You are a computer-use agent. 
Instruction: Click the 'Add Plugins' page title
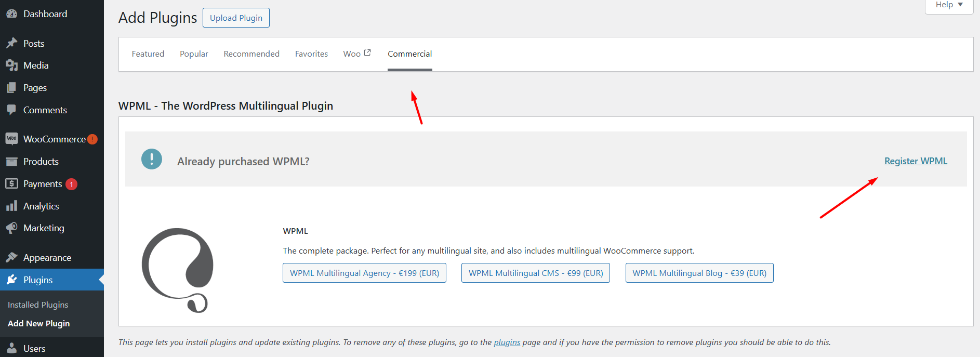[157, 18]
